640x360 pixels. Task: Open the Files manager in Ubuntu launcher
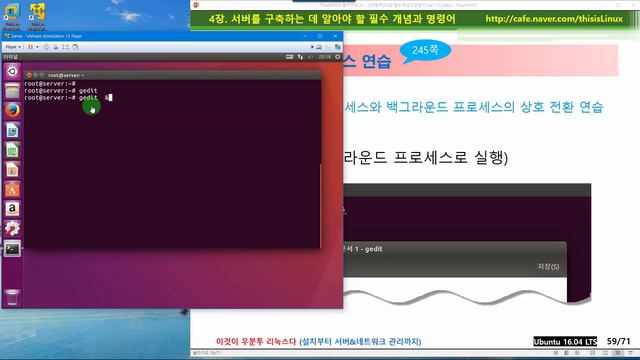click(x=12, y=91)
